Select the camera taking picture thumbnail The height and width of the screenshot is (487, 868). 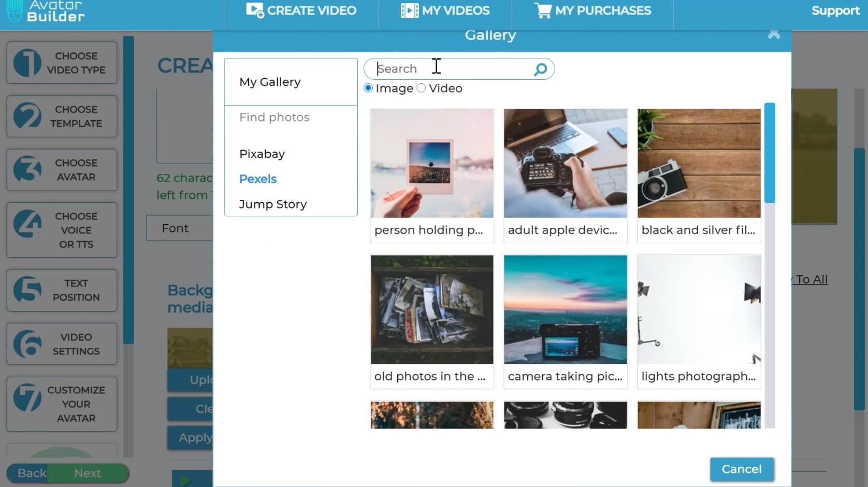(566, 309)
